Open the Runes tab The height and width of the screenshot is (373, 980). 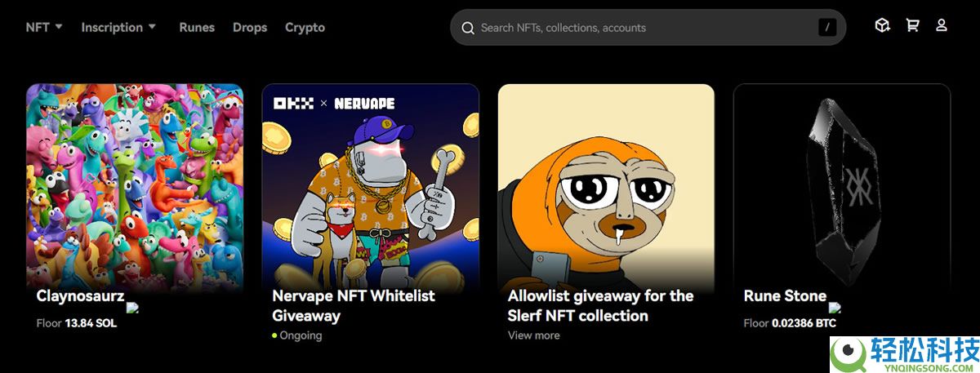coord(197,27)
